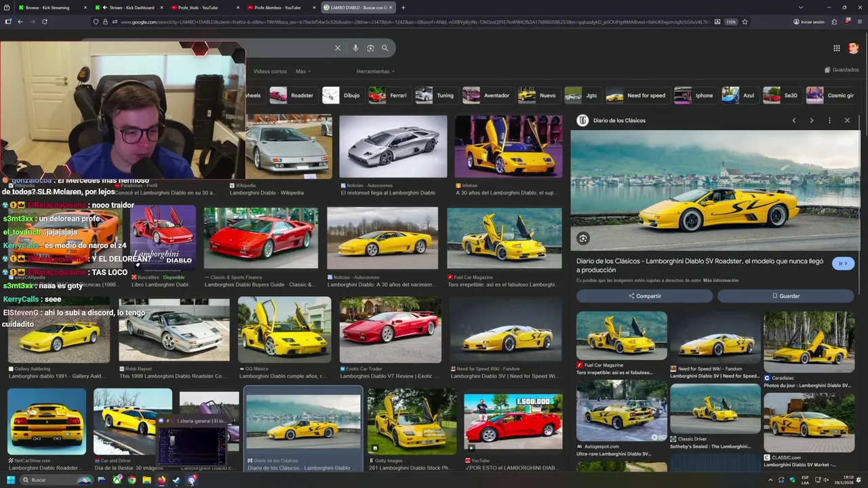Switch to Profe_Vods - YouTube tab
Screen dimensions: 868x488
pyautogui.click(x=205, y=7)
